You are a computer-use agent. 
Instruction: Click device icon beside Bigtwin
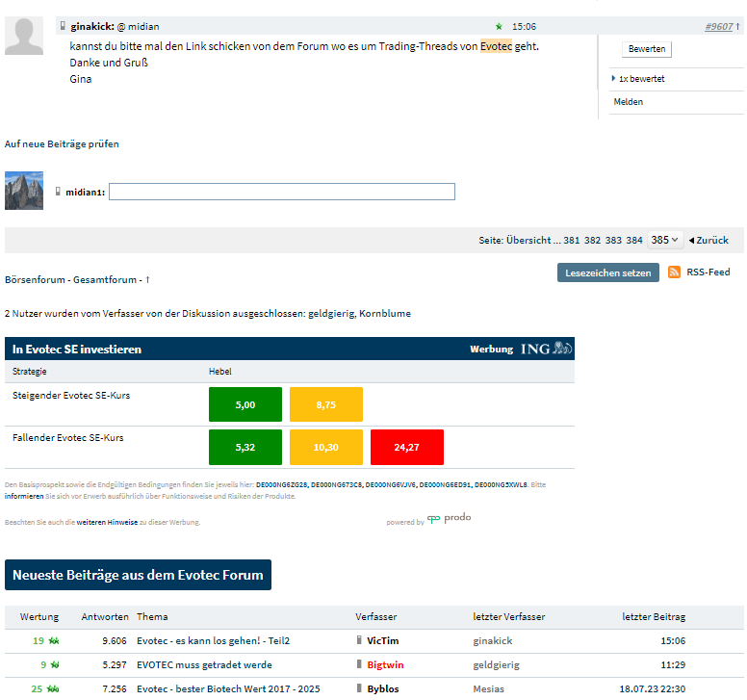click(x=359, y=663)
